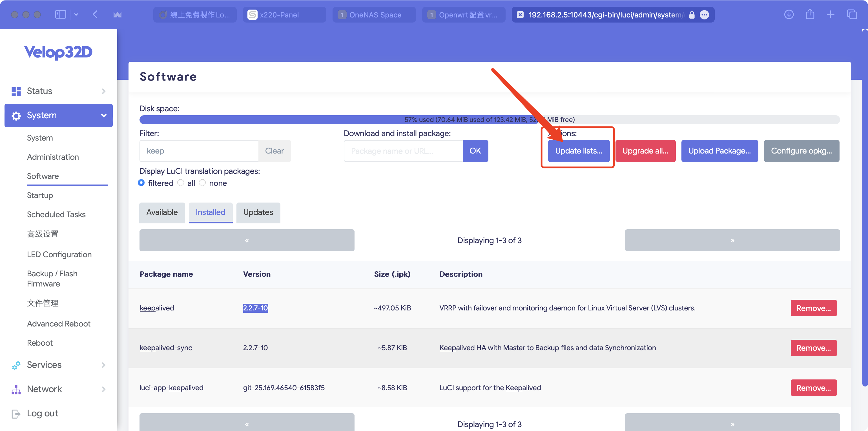The width and height of the screenshot is (868, 431).
Task: Remove the keepalived-sync package
Action: pos(813,348)
